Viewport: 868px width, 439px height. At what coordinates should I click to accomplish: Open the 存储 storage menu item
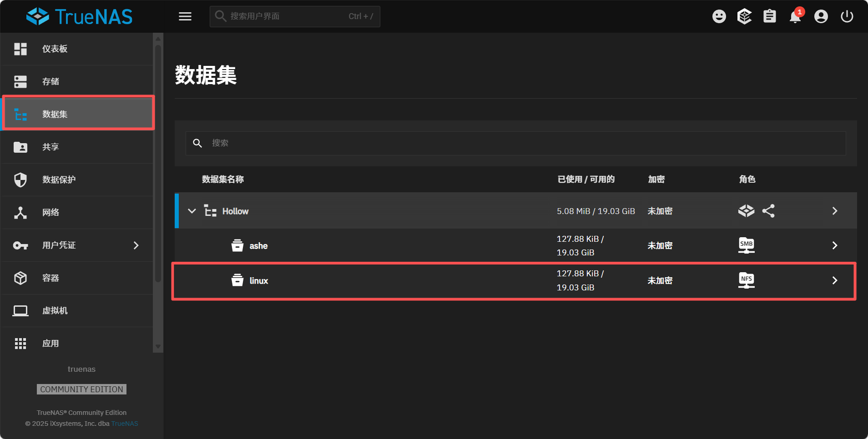click(50, 82)
